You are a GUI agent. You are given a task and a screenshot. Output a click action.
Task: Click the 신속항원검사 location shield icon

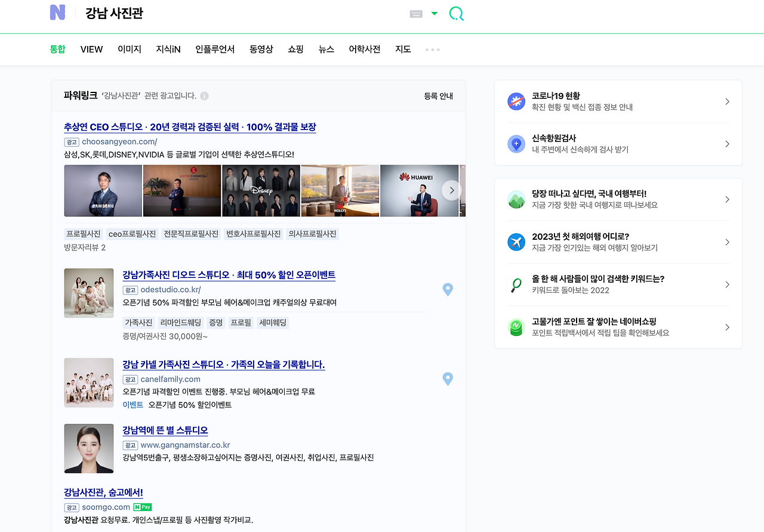click(516, 144)
